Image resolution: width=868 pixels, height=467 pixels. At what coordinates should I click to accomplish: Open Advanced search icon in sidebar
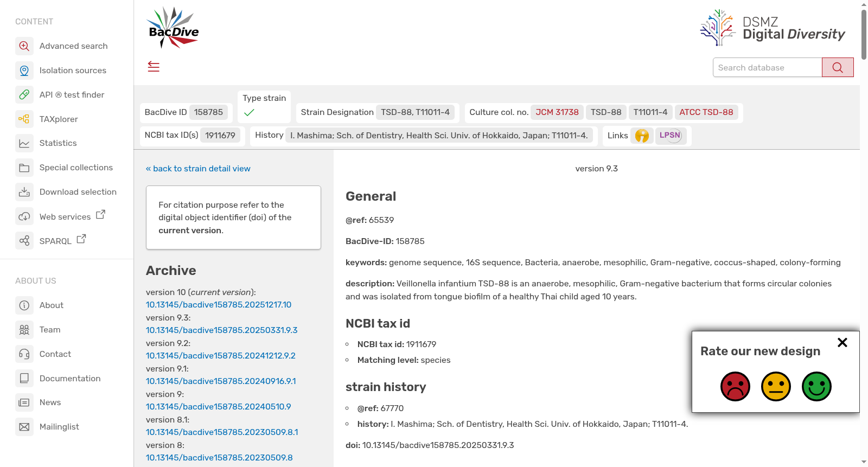(24, 46)
